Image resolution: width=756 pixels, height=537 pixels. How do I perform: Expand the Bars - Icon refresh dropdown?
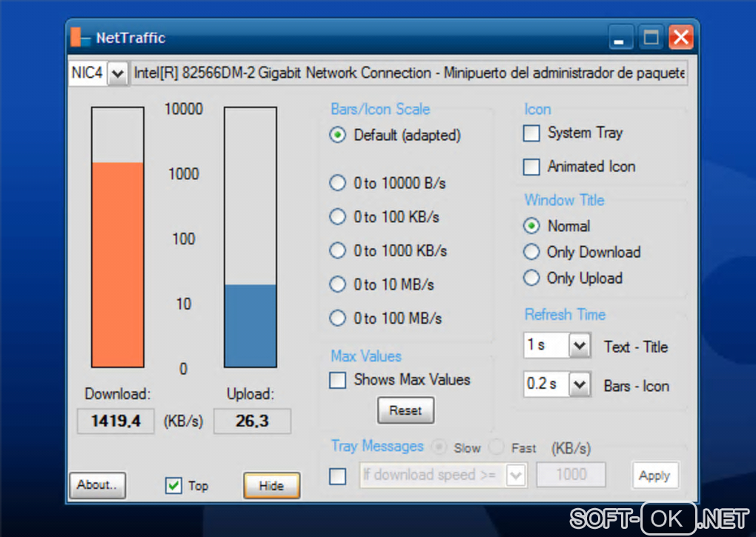coord(580,384)
